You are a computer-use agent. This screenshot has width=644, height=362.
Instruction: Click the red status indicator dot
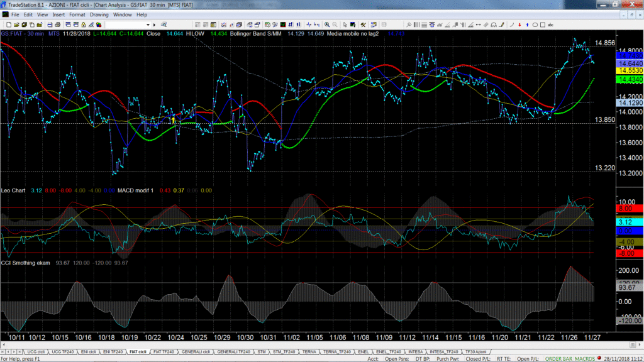(x=599, y=358)
